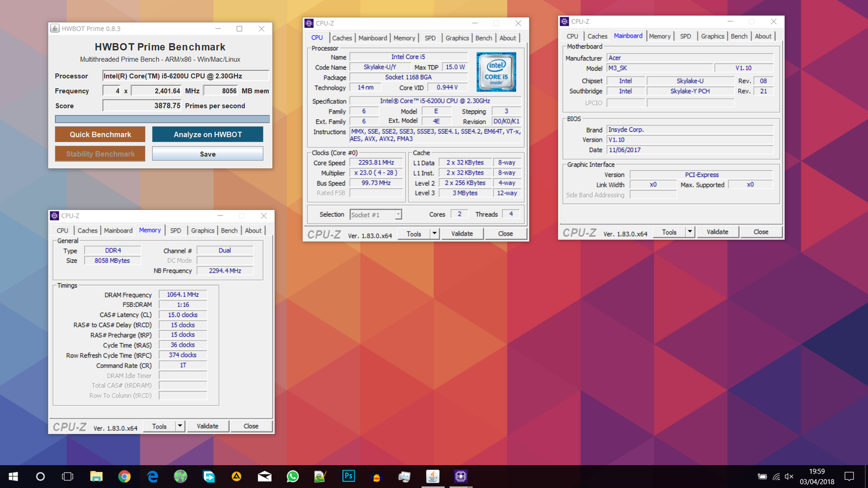Open the system monitor taskbar icon

405,476
